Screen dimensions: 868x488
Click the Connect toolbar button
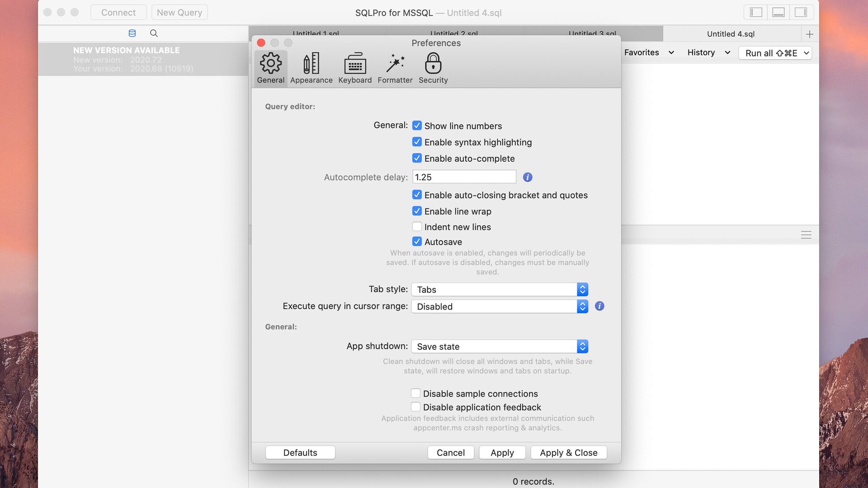118,12
